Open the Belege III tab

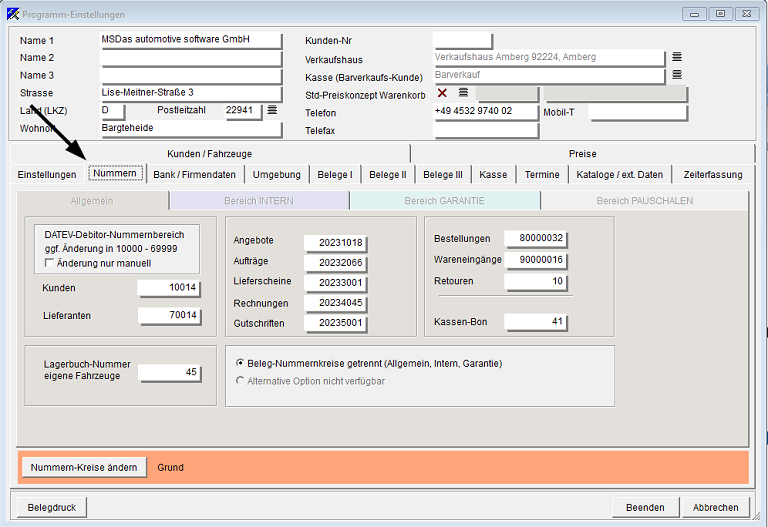tap(443, 175)
